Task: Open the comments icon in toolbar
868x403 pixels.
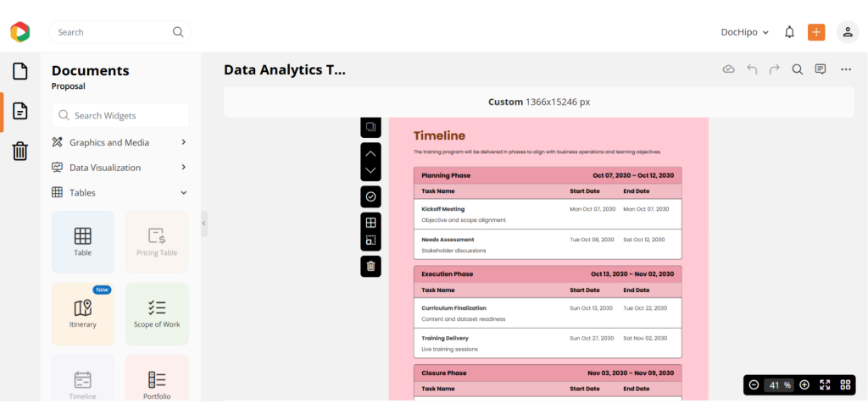Action: tap(821, 69)
